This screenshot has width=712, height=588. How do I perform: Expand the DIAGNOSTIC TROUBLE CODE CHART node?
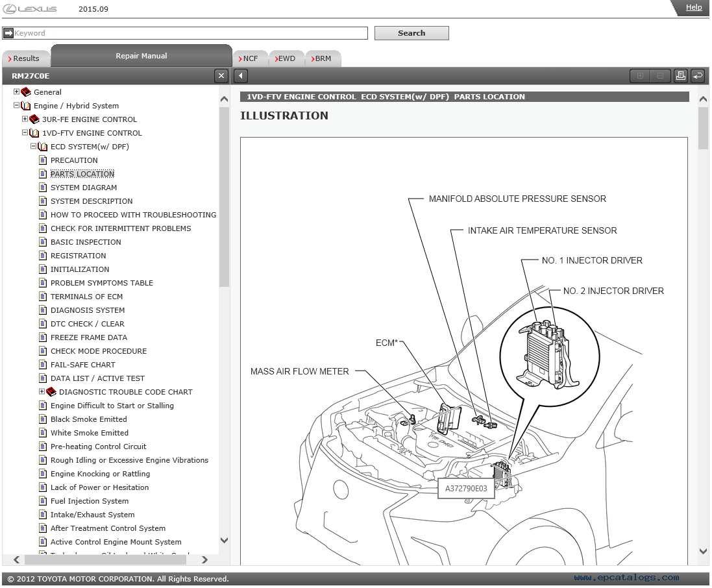42,391
